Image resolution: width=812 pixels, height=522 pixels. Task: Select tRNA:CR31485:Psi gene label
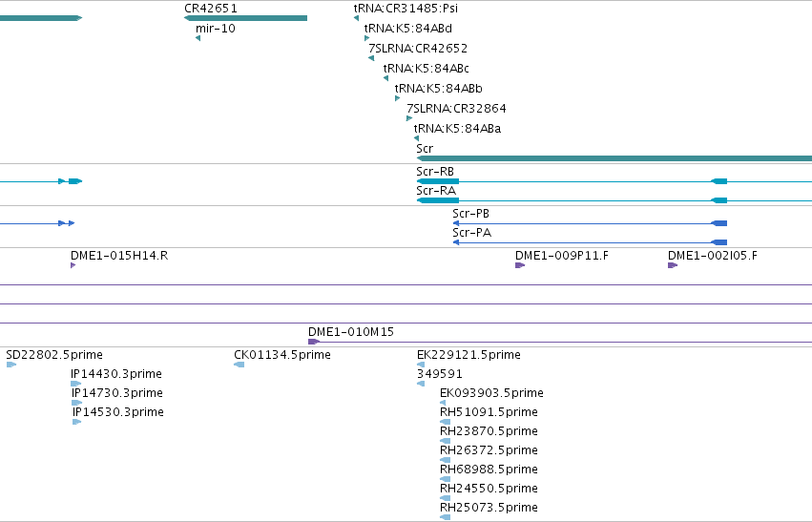click(x=406, y=9)
